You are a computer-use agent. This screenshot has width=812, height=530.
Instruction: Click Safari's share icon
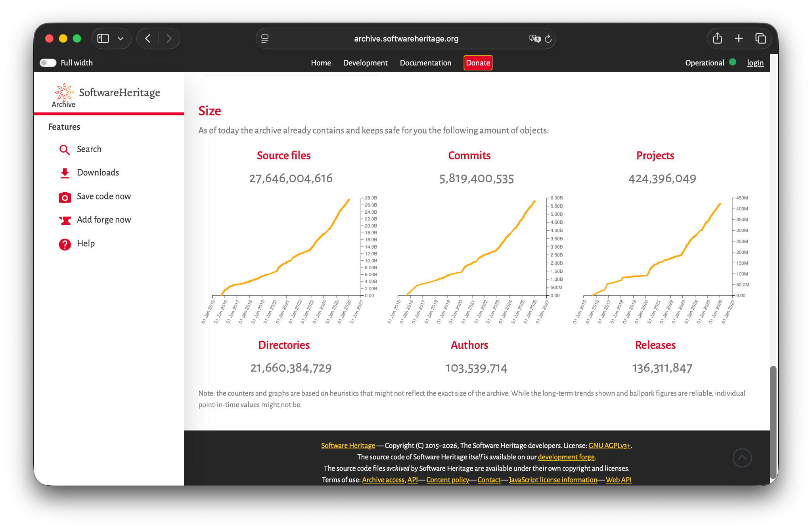tap(717, 38)
